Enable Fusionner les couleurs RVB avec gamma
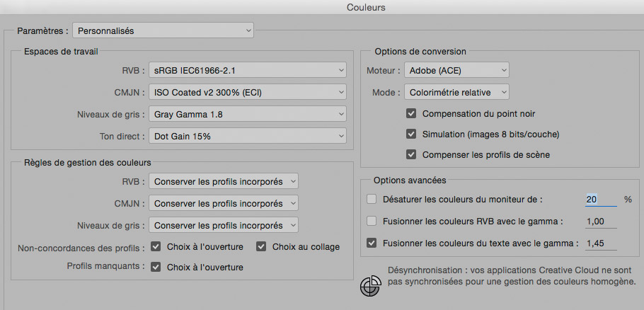 (372, 221)
